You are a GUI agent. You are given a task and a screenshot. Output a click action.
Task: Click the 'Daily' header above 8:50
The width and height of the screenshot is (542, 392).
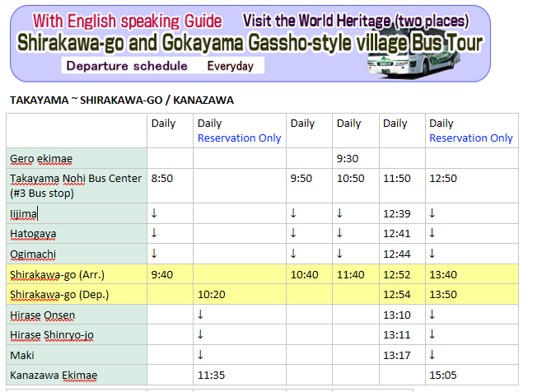tap(163, 124)
